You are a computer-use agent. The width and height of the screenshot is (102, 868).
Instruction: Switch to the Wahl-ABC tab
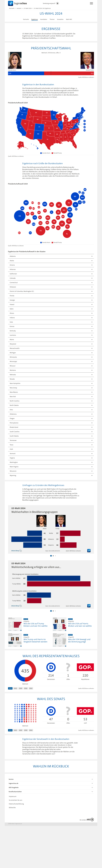[x=69, y=19]
